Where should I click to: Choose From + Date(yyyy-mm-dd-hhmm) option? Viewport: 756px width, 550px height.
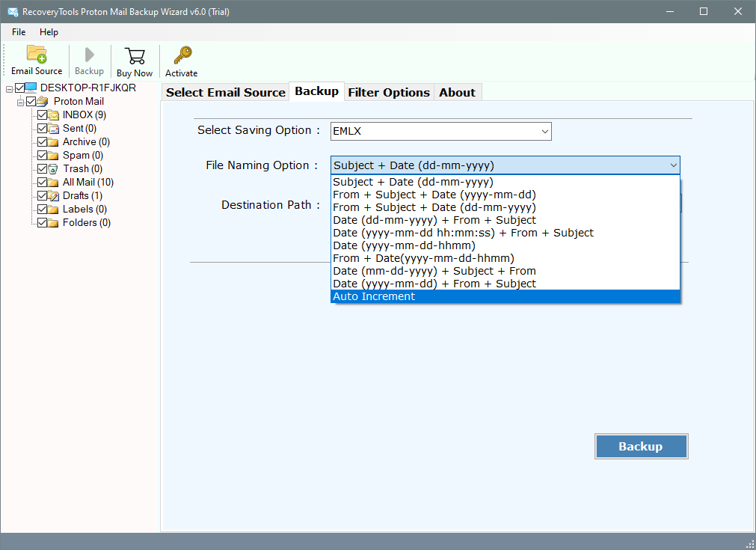click(505, 258)
